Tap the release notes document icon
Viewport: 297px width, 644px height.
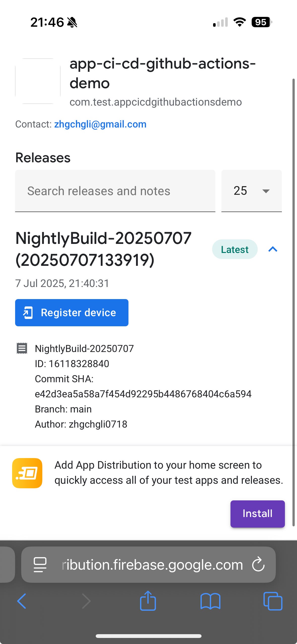tap(22, 348)
